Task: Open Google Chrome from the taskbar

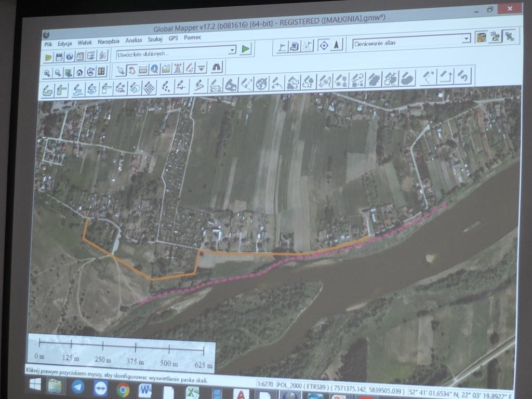Action: 123,390
